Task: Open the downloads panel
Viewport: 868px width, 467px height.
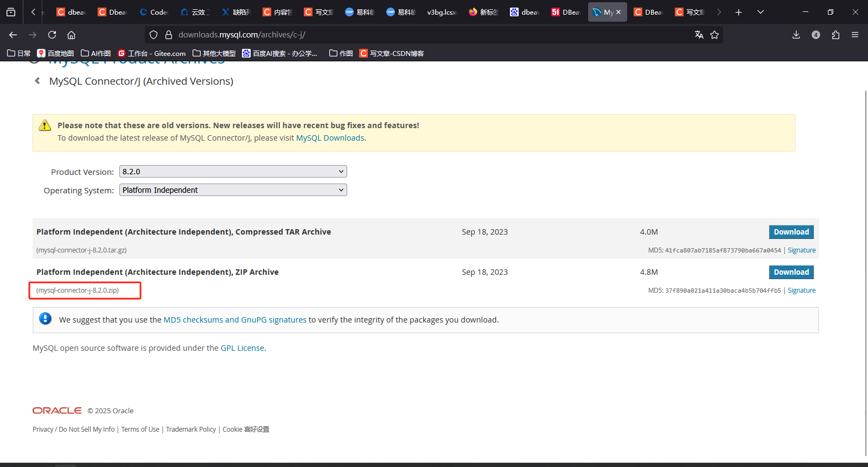Action: click(796, 35)
